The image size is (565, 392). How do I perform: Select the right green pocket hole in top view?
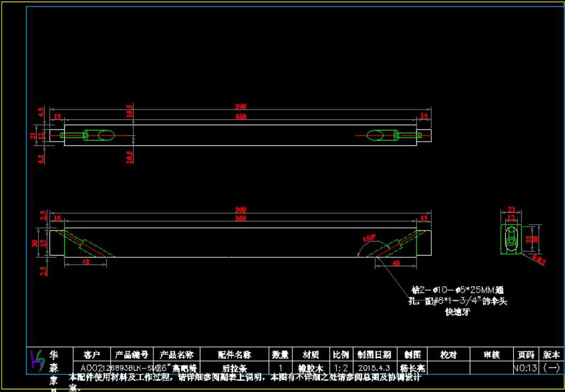[x=380, y=135]
